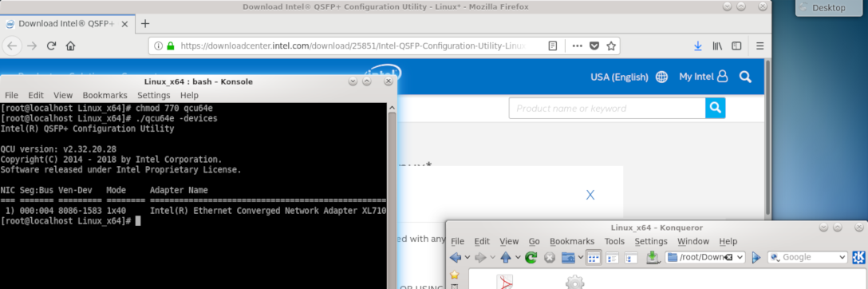Screen dimensions: 868x289
Task: Open USA (English) region selector
Action: (x=619, y=77)
